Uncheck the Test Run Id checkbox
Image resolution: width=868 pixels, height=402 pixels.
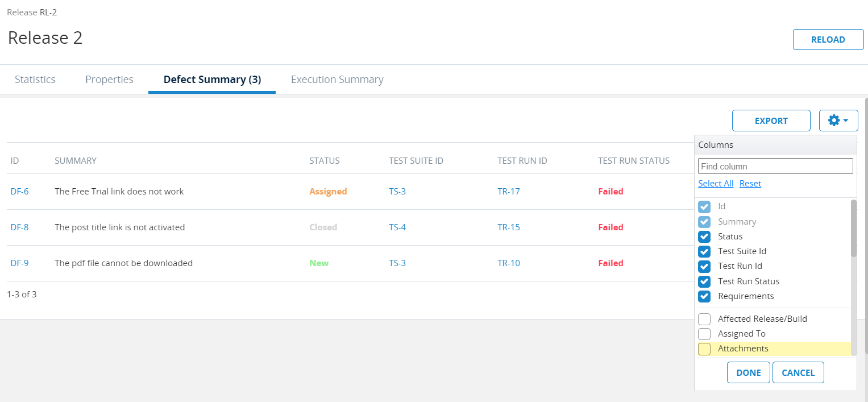point(704,266)
